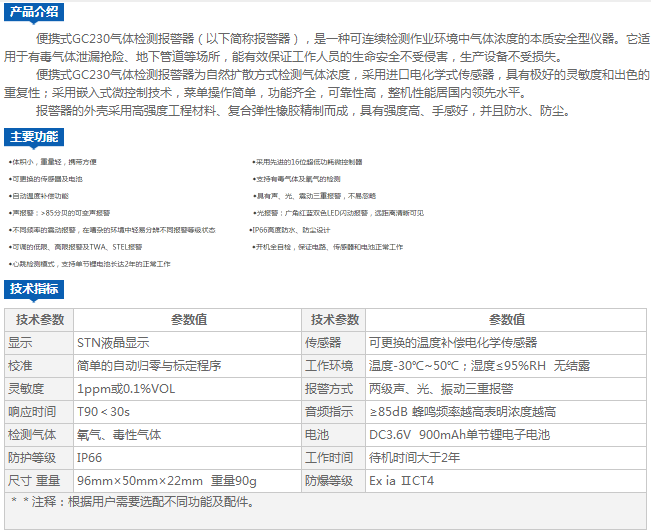The height and width of the screenshot is (532, 651).
Task: Click the table cell '校准'
Action: (39, 366)
